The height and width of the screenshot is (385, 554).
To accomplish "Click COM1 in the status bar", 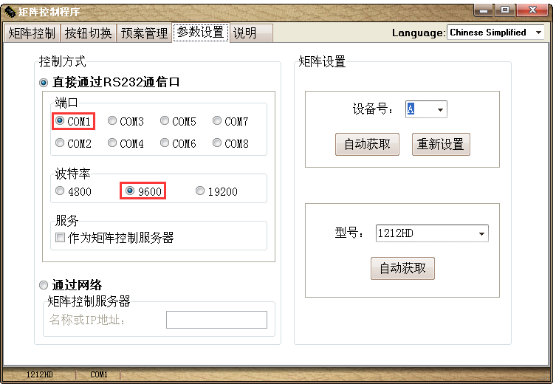I will point(99,374).
